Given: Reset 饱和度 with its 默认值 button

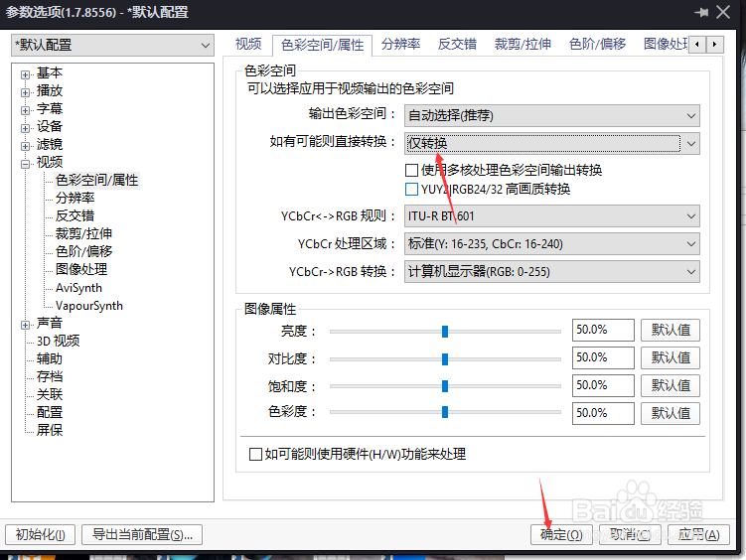Looking at the screenshot, I should click(x=671, y=385).
